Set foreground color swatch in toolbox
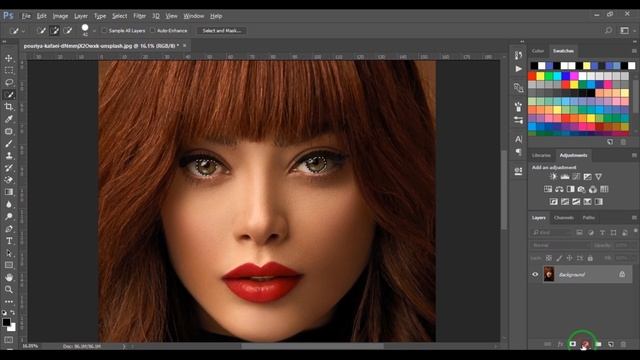 [6, 322]
